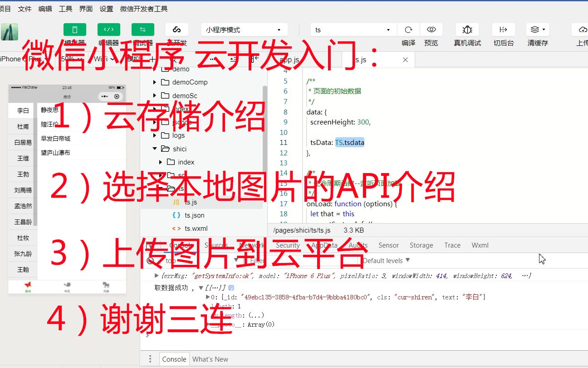Screen dimensions: 588x368
Task: Open the 微信开发者工具 menu
Action: (144, 9)
